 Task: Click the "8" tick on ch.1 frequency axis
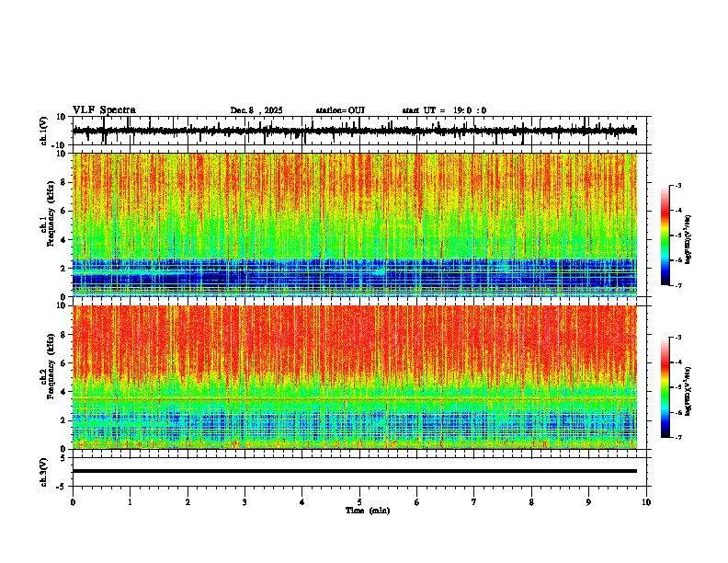tap(64, 182)
